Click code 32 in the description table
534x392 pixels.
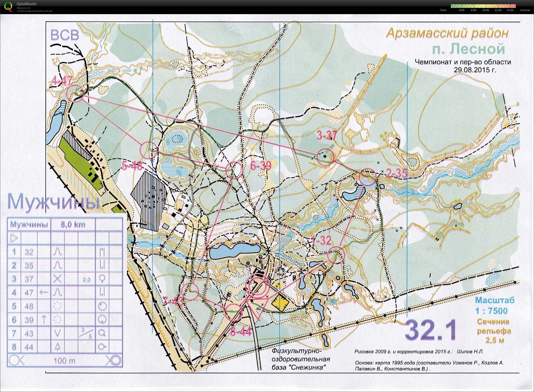coord(29,252)
